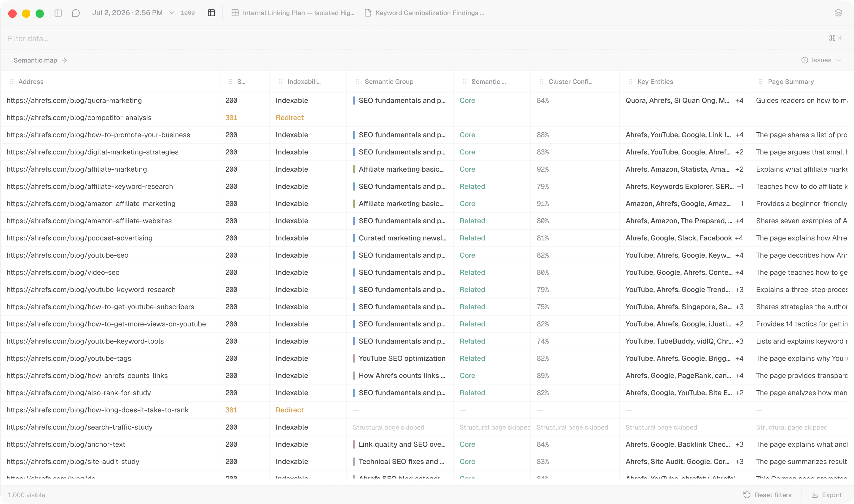Sort by Semantic Group column header

[x=389, y=82]
